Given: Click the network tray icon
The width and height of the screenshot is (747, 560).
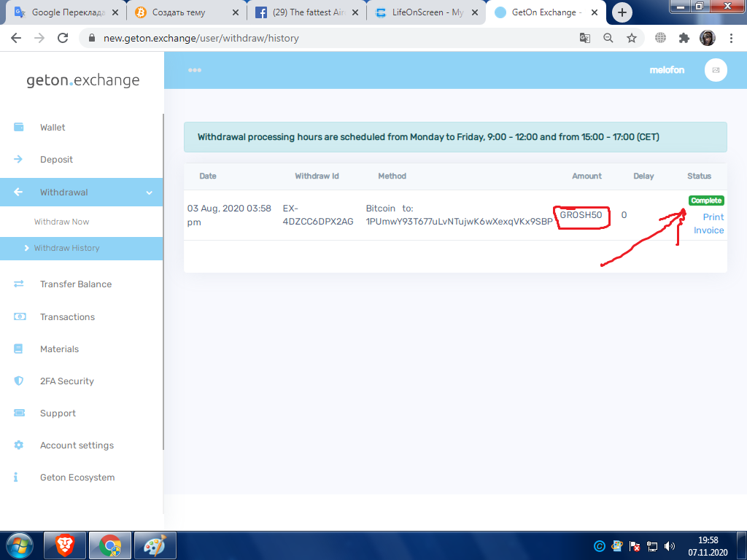Looking at the screenshot, I should pyautogui.click(x=652, y=546).
